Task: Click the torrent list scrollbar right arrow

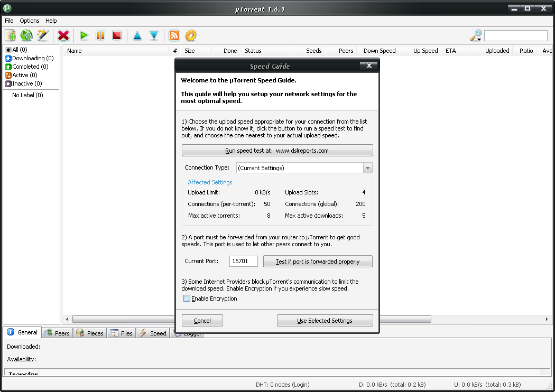Action: 547,319
